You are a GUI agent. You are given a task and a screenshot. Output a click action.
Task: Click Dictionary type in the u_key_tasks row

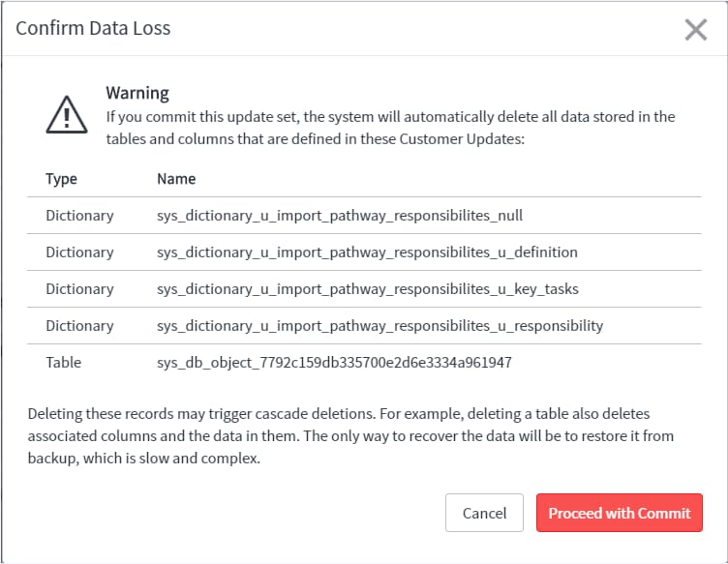pos(79,289)
